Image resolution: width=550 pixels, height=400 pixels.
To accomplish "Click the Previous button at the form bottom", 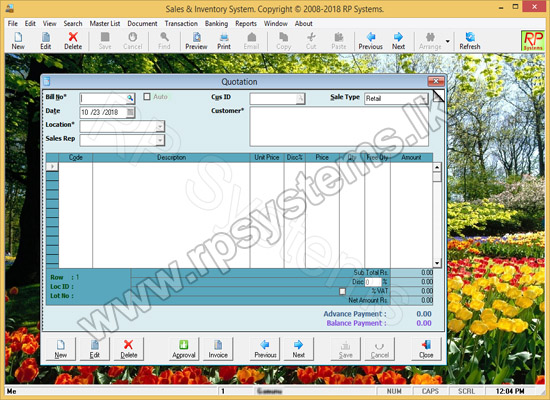I will tap(265, 349).
